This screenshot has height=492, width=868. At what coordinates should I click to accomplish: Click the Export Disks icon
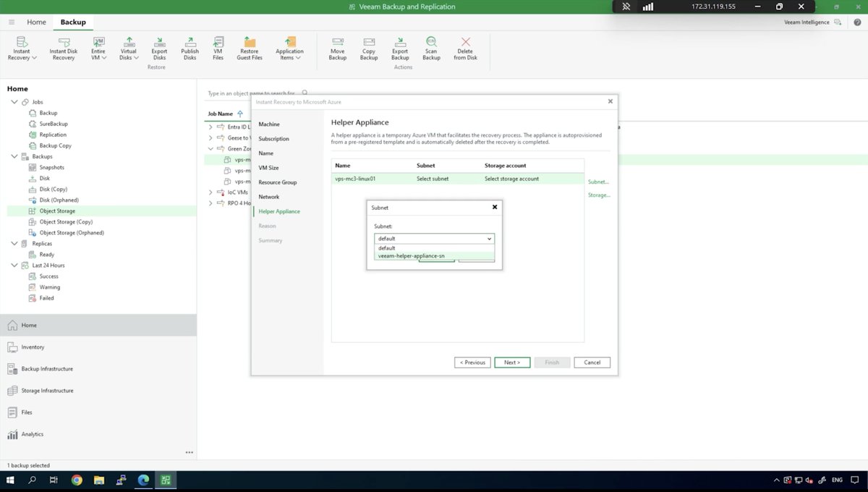tap(159, 48)
